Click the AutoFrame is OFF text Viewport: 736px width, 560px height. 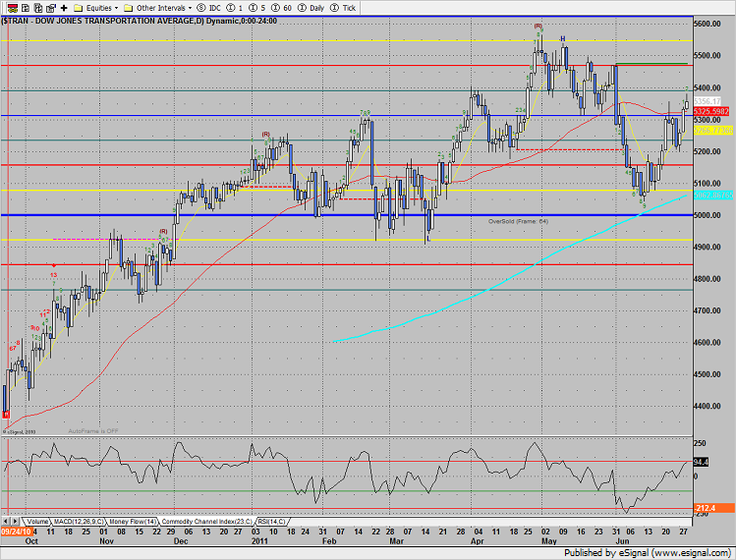click(x=93, y=431)
